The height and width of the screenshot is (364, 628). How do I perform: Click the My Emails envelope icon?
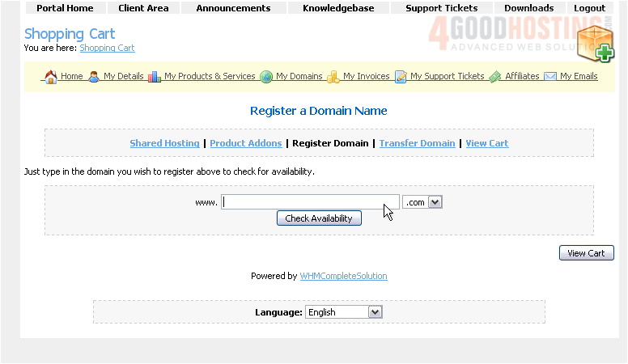[x=550, y=77]
